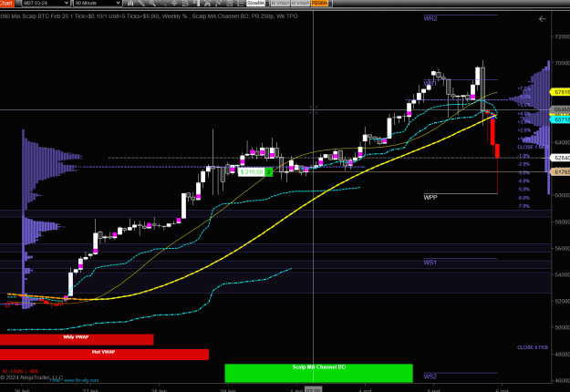Click the CLOSE 9 FEB label

[x=533, y=347]
